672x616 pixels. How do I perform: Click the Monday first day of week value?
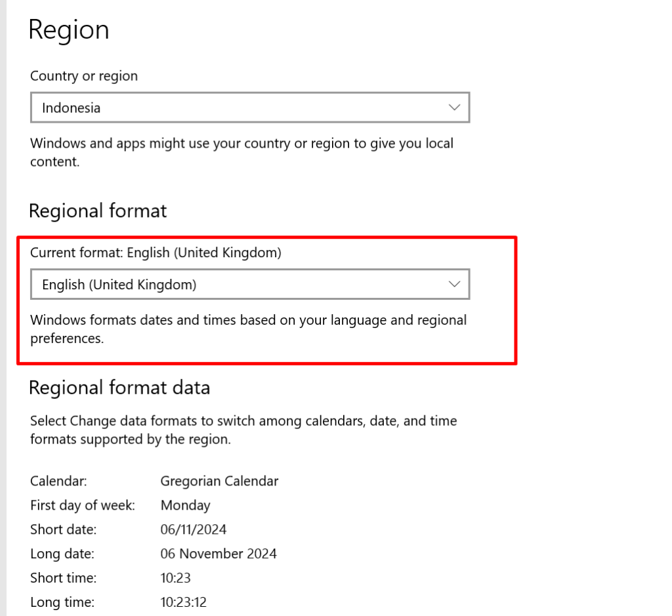(185, 505)
